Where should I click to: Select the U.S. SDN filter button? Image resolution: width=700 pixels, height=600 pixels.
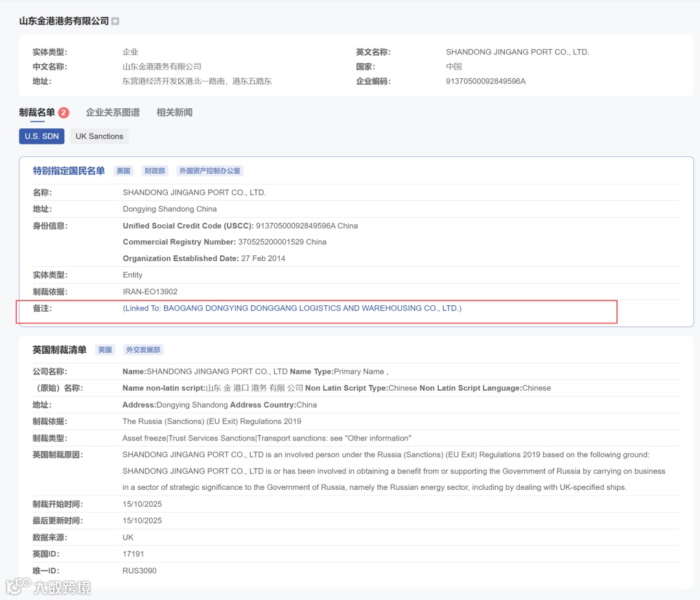click(41, 136)
